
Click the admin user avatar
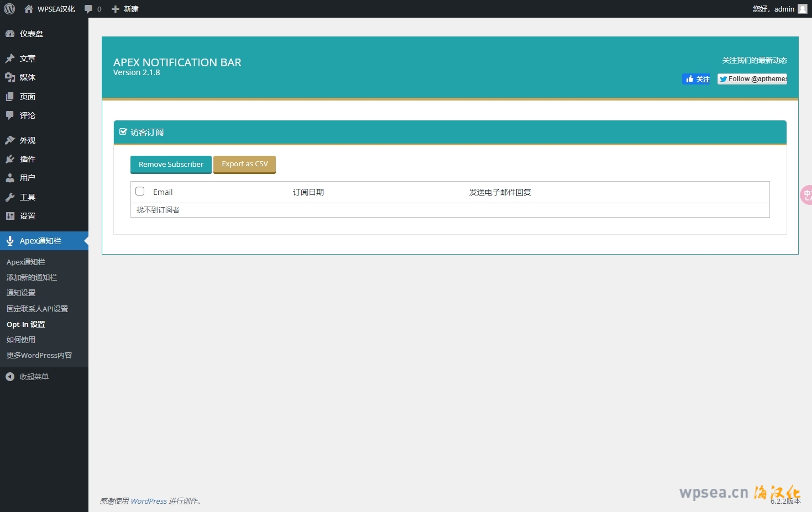[x=803, y=9]
